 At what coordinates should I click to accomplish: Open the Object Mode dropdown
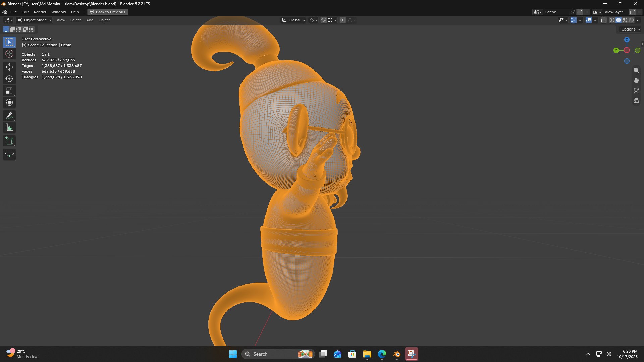[34, 20]
